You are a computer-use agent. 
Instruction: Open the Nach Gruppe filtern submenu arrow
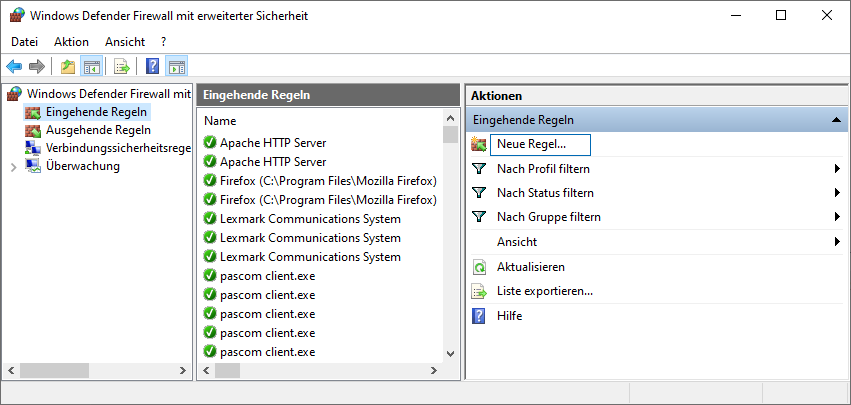[x=837, y=217]
